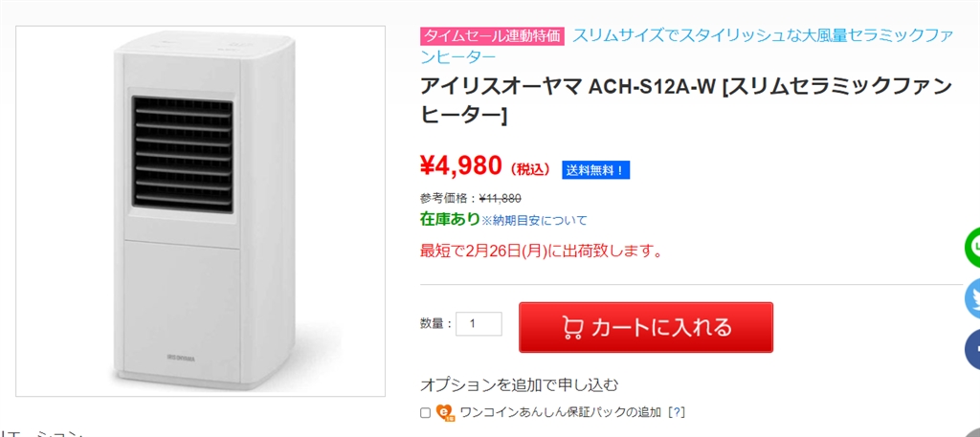980x437 pixels.
Task: Click the orange heart warranty icon
Action: [x=445, y=412]
